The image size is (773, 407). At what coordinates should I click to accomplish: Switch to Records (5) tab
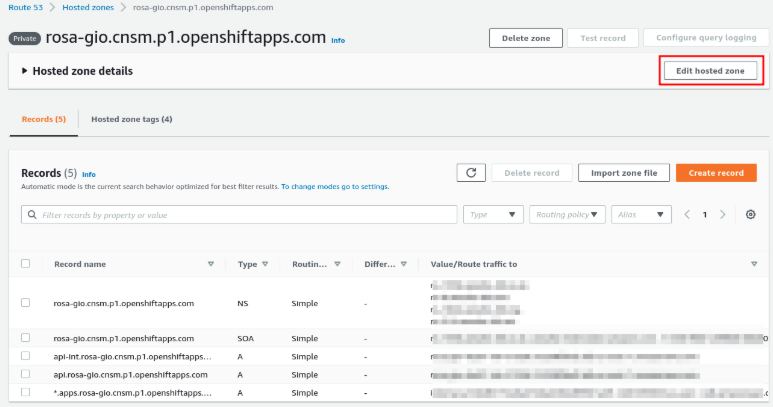[x=44, y=119]
